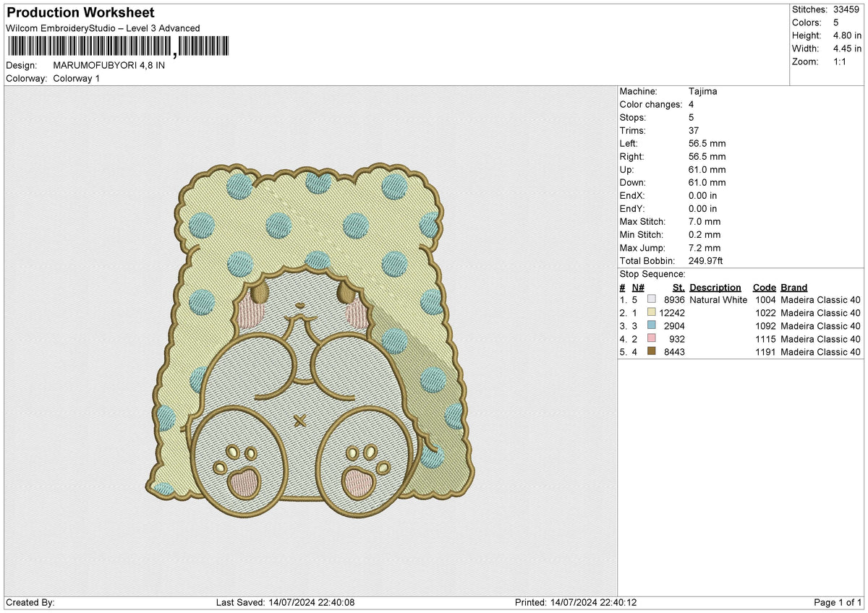
Task: Select the Stitches value '33459'
Action: [x=847, y=9]
